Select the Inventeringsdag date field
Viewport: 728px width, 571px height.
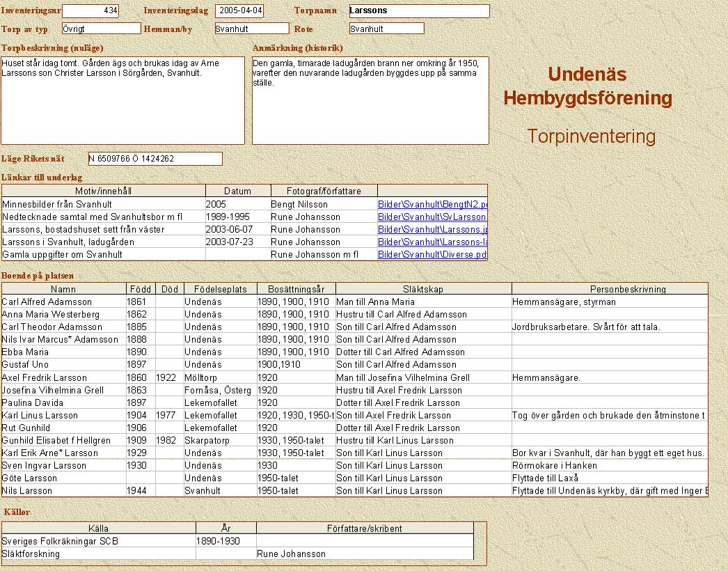(239, 11)
